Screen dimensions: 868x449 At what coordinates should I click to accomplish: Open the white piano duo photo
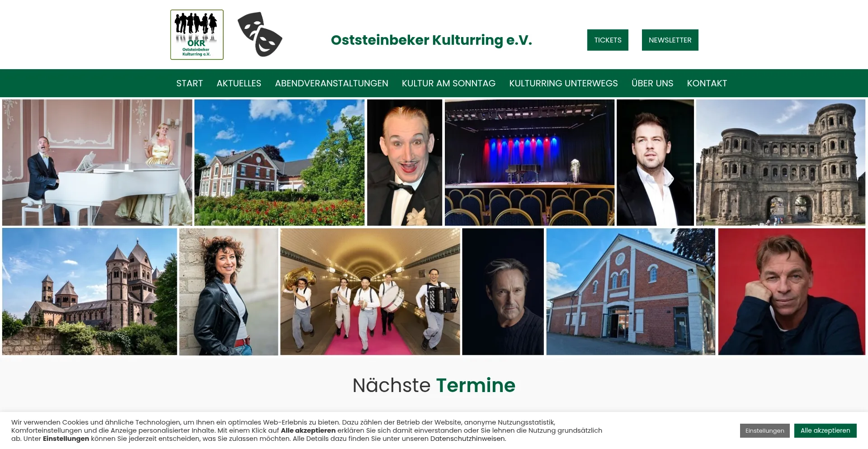pyautogui.click(x=97, y=163)
